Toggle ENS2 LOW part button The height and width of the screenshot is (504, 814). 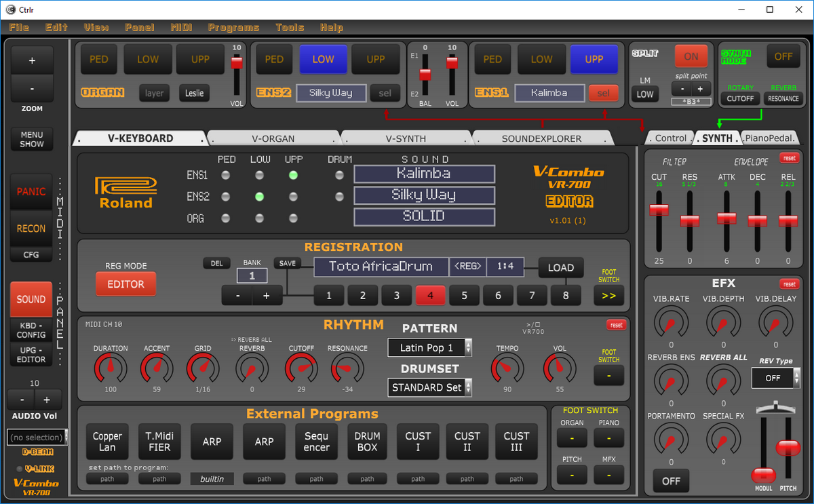point(323,59)
